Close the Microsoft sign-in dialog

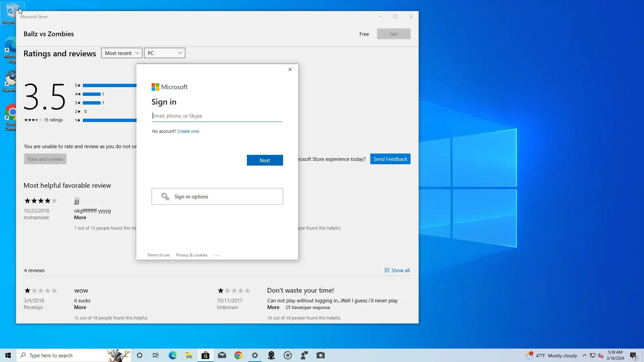point(290,69)
